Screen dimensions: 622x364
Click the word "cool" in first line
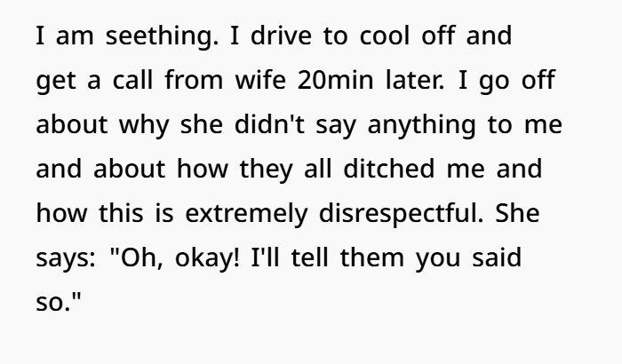click(385, 36)
